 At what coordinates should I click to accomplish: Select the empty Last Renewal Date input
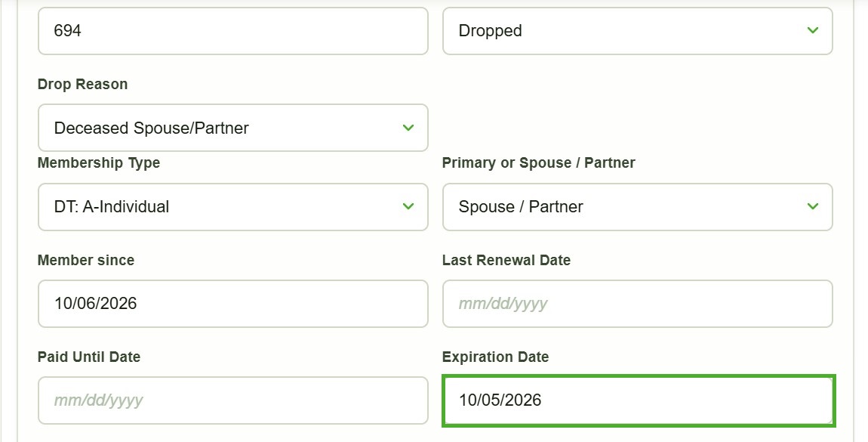(638, 304)
